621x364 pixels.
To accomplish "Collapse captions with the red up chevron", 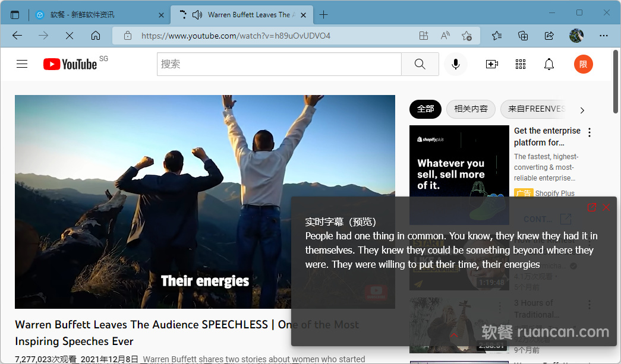I will [454, 335].
